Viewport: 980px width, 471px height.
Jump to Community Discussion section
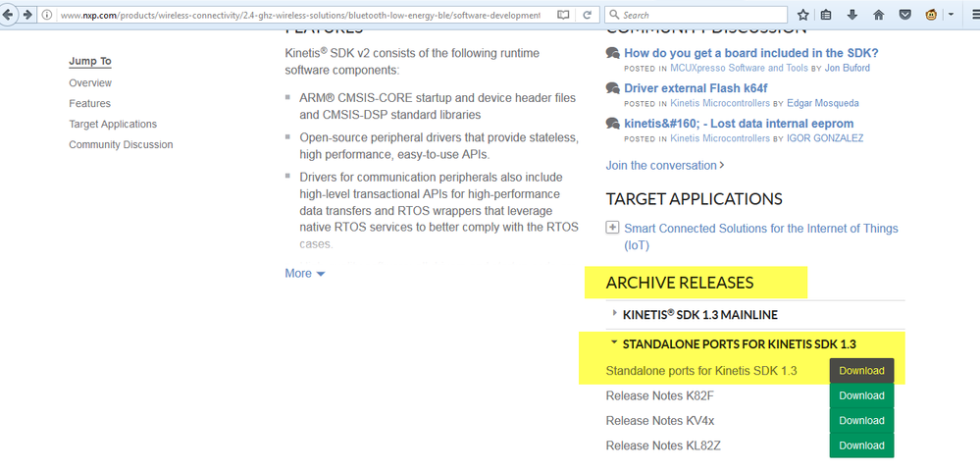(x=122, y=144)
